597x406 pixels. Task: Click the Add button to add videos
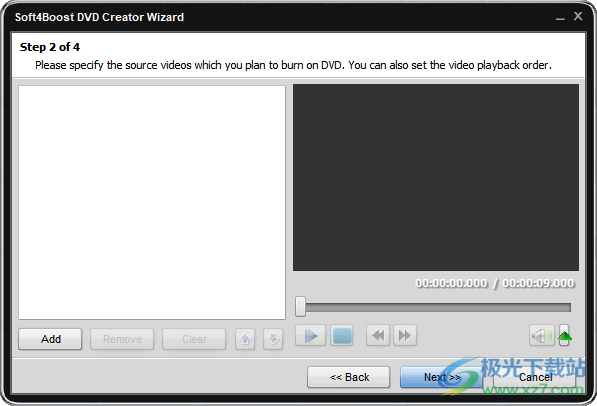[50, 339]
